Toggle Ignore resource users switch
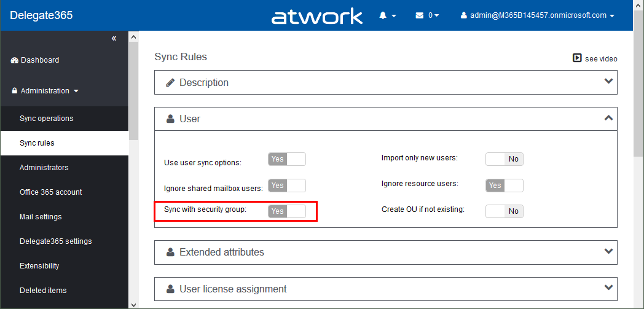 (505, 186)
